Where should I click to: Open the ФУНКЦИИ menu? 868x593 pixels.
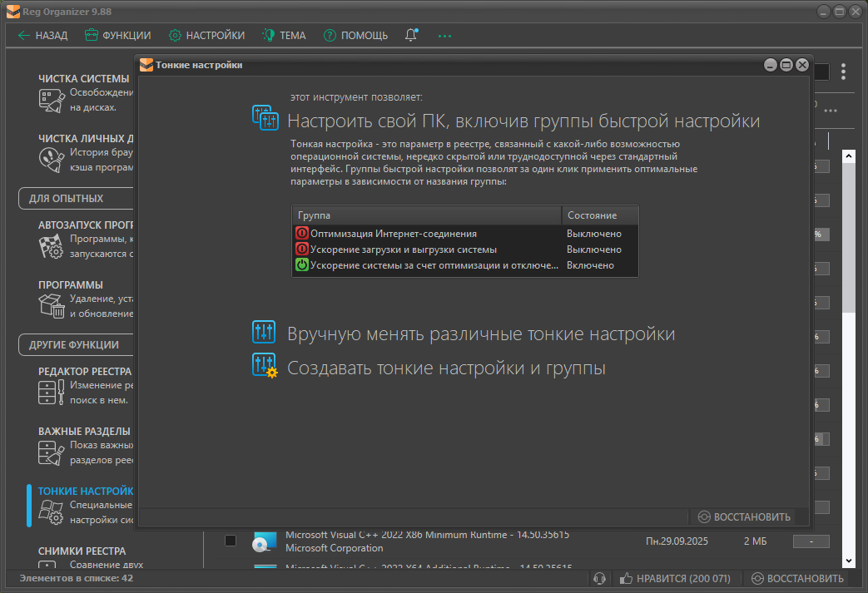tap(117, 35)
